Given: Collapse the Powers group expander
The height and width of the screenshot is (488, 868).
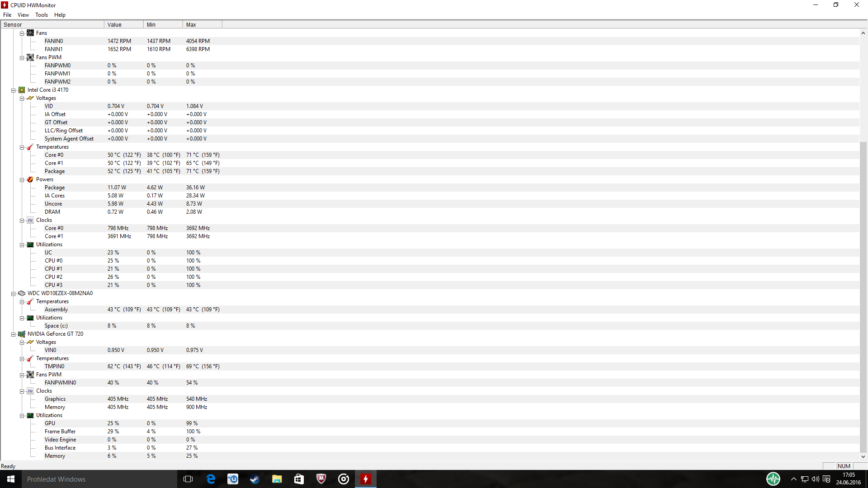Looking at the screenshot, I should click(x=22, y=180).
